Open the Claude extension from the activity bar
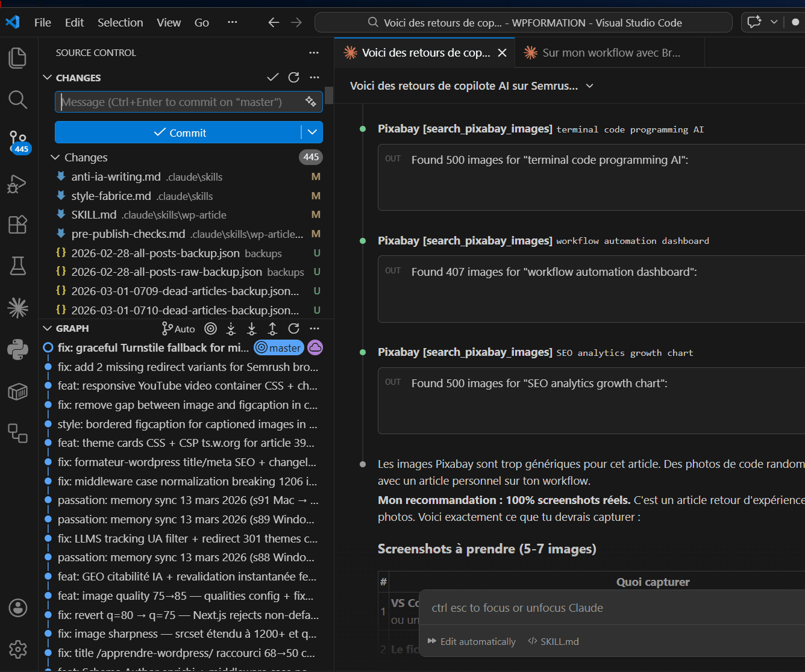Screen dimensions: 805x672 17,308
